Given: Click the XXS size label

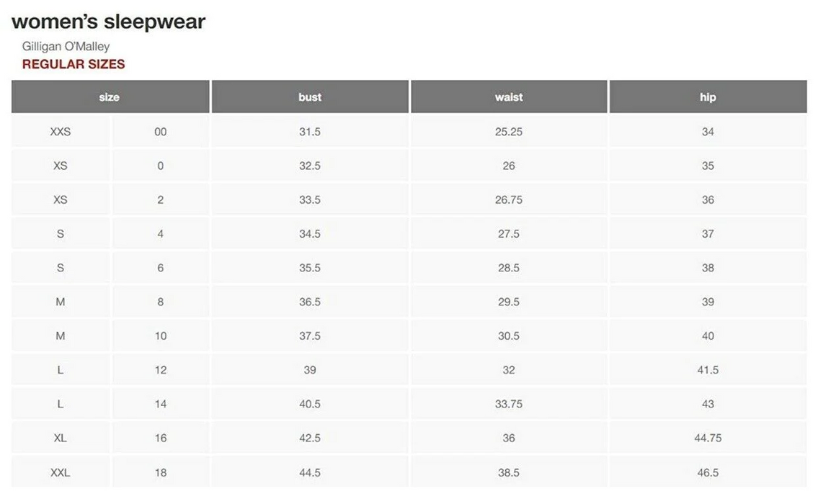Looking at the screenshot, I should [x=61, y=132].
